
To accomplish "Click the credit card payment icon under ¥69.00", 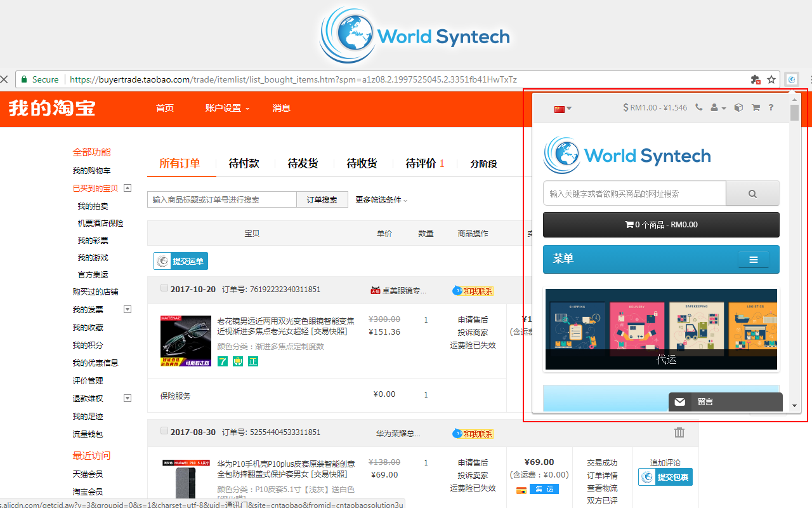I will pos(521,490).
